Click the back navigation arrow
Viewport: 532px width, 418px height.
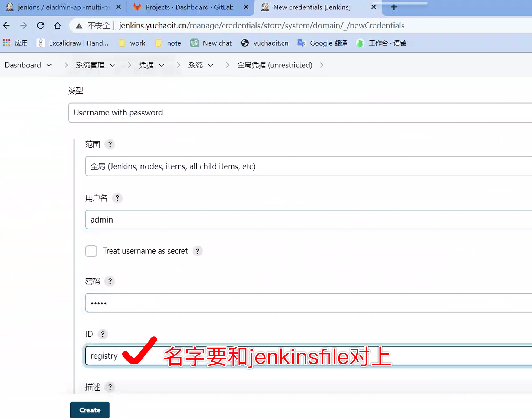point(7,25)
